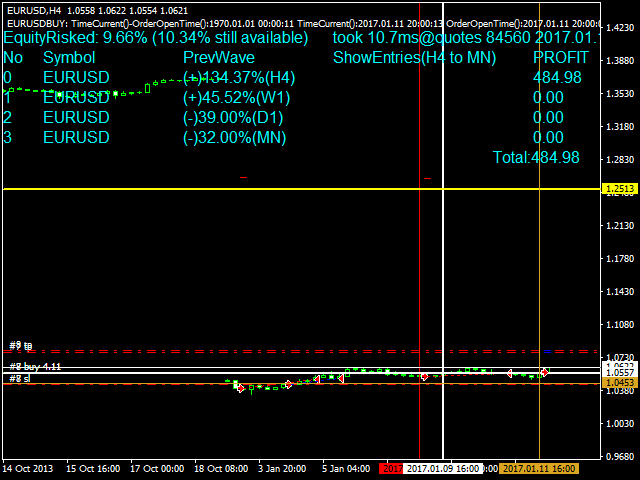Select the "#8 sl" stop-loss label

20,379
